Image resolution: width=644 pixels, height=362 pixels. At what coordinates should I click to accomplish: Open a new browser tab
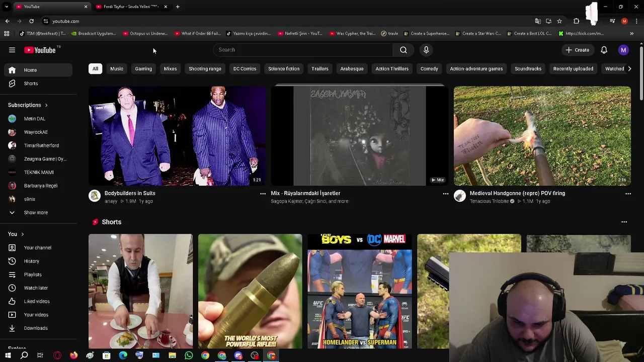point(178,7)
